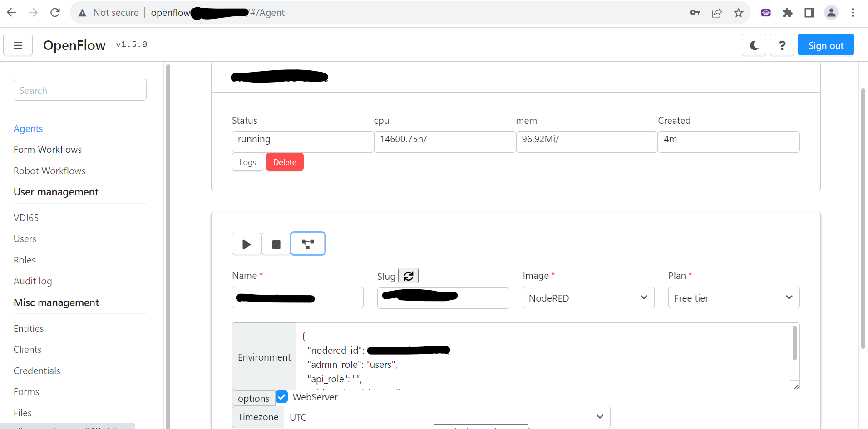The image size is (868, 429).
Task: Toggle dark mode with the moon icon
Action: pyautogui.click(x=754, y=45)
